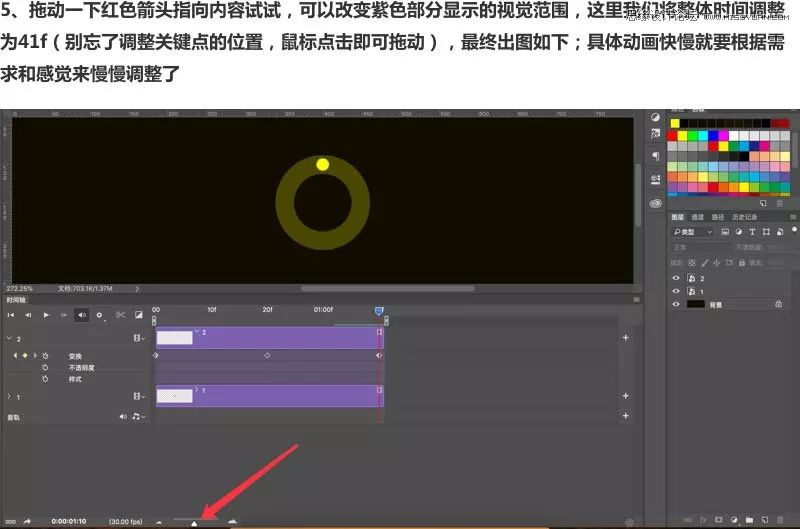Select the first keyframe on 变换 track

click(156, 356)
